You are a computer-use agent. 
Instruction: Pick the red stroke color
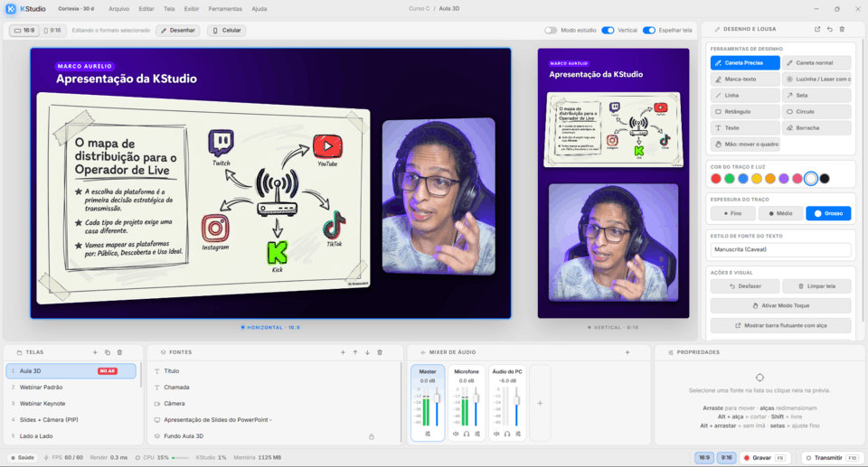pyautogui.click(x=716, y=179)
